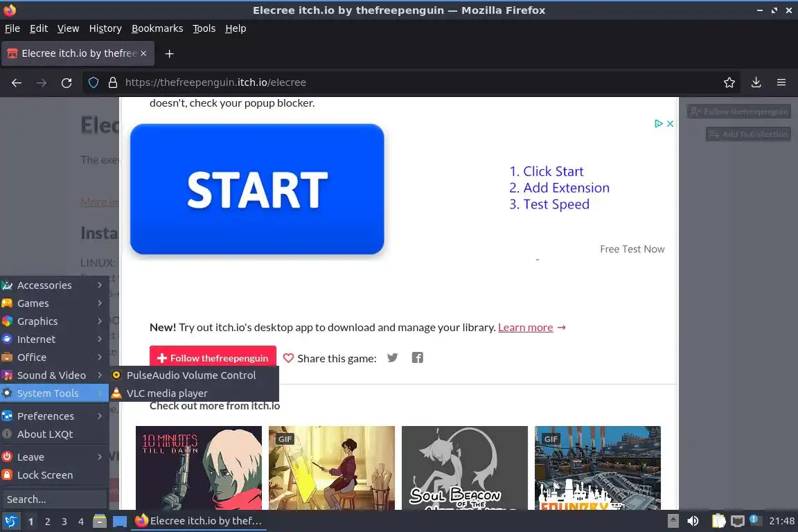Share the game on Twitter icon

(392, 358)
